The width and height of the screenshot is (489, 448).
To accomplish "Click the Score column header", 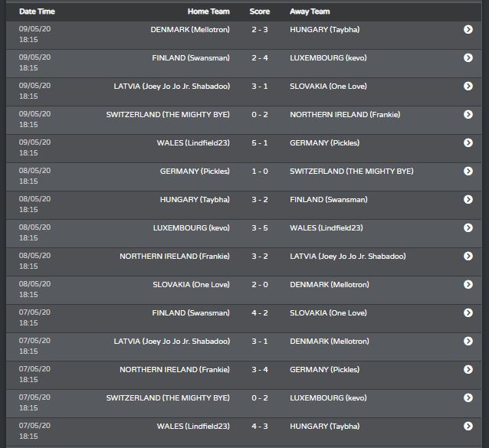I will click(x=260, y=11).
